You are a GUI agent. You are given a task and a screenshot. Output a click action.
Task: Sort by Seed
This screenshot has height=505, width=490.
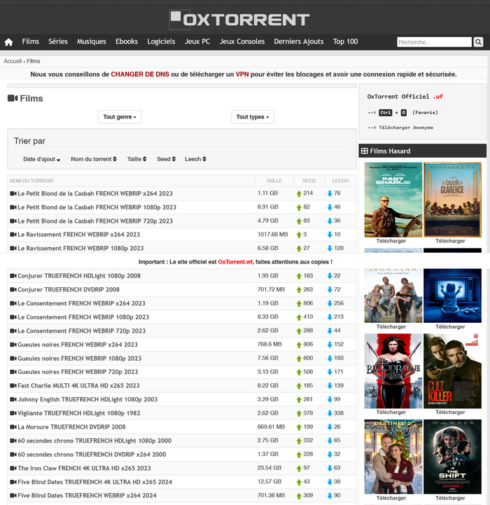[x=166, y=159]
